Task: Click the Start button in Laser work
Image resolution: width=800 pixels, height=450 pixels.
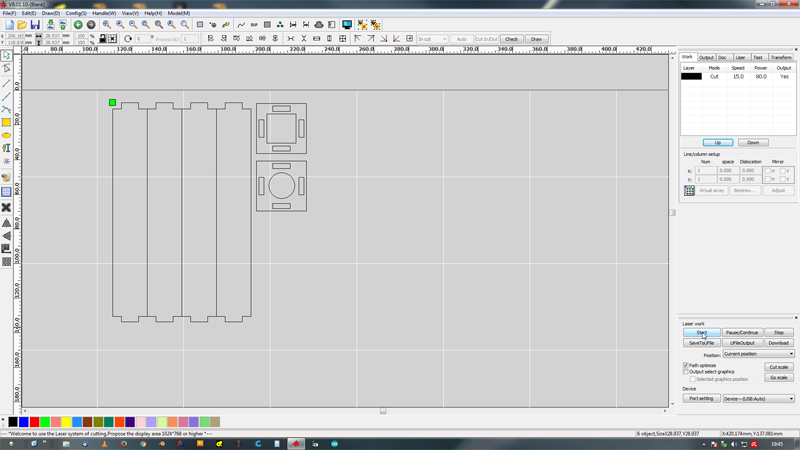Action: [x=702, y=333]
